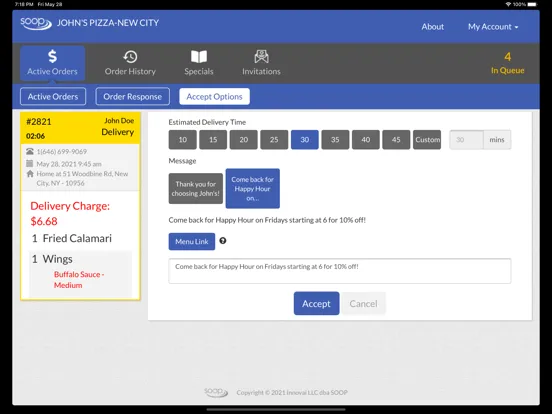Click the JOHN'S PIZZA-NEW CITY title
The height and width of the screenshot is (414, 552).
pos(108,23)
